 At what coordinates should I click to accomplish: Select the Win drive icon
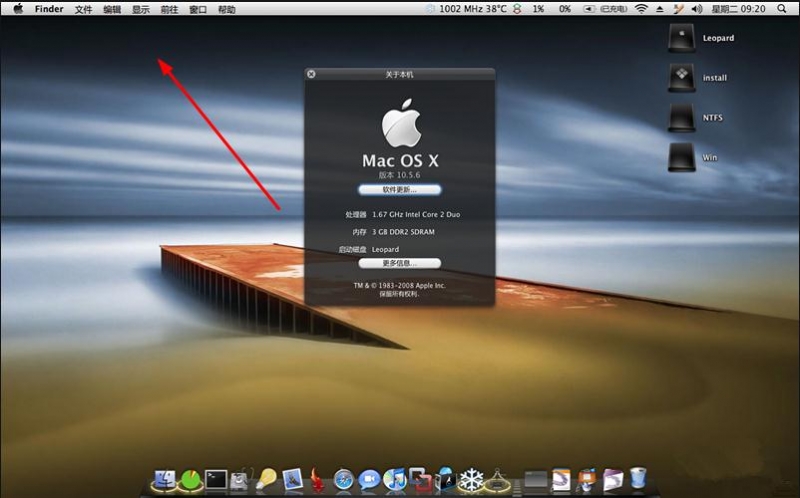[682, 157]
